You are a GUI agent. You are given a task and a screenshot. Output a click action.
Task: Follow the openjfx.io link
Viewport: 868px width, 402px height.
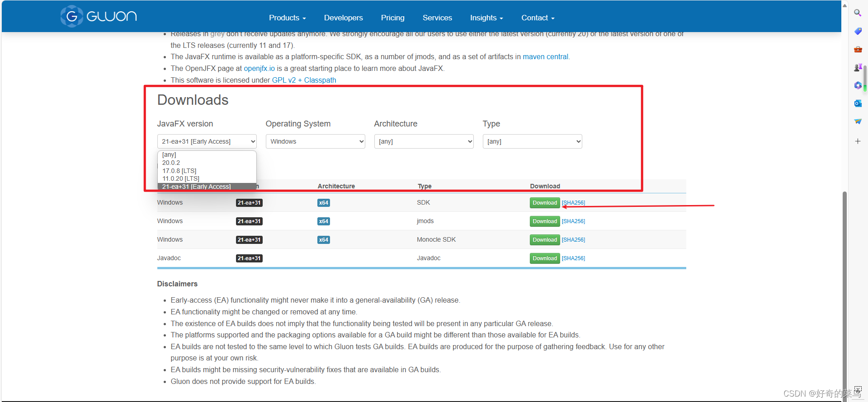pos(259,69)
